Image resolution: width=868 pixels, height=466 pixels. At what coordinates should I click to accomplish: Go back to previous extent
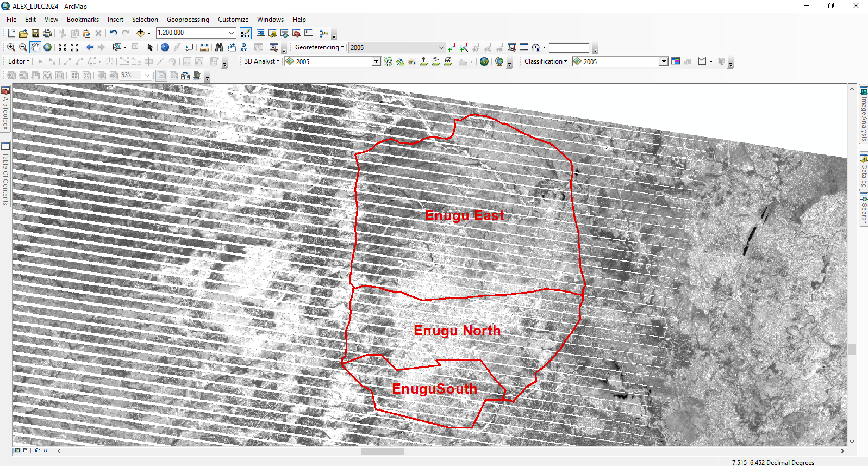[90, 47]
